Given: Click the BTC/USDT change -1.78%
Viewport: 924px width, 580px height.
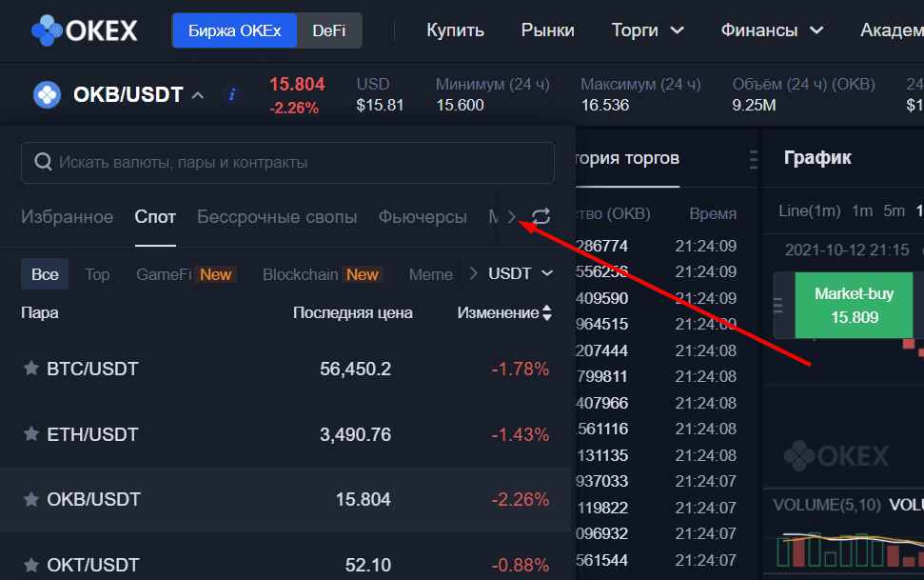Looking at the screenshot, I should point(521,369).
